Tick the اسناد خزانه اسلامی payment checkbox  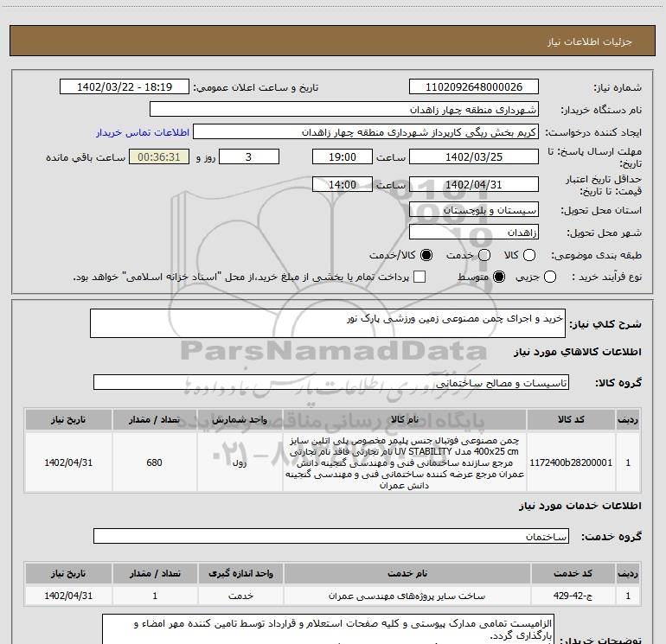pos(419,277)
